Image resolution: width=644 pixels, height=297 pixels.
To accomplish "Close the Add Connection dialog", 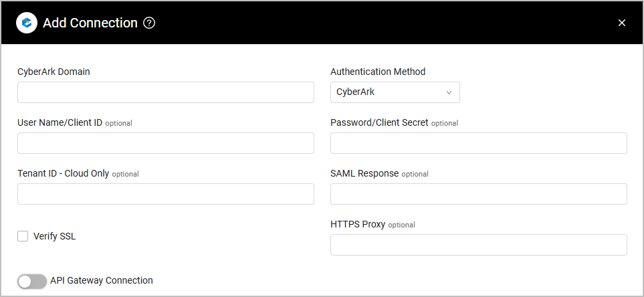I will (622, 23).
